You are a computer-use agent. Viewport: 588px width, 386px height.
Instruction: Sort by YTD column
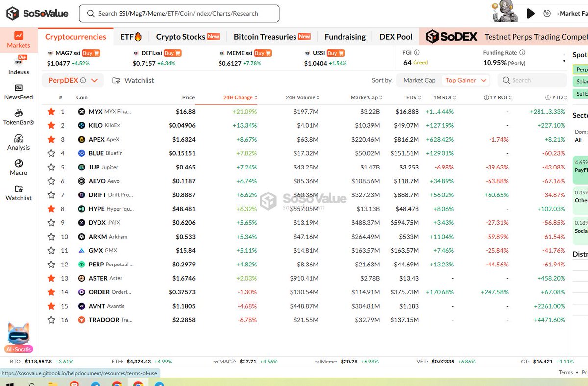pos(557,97)
